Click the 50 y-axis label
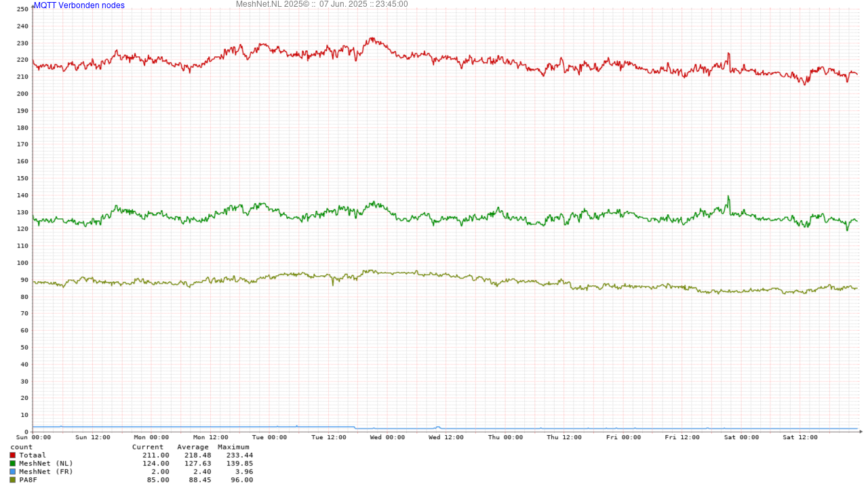 (24, 348)
